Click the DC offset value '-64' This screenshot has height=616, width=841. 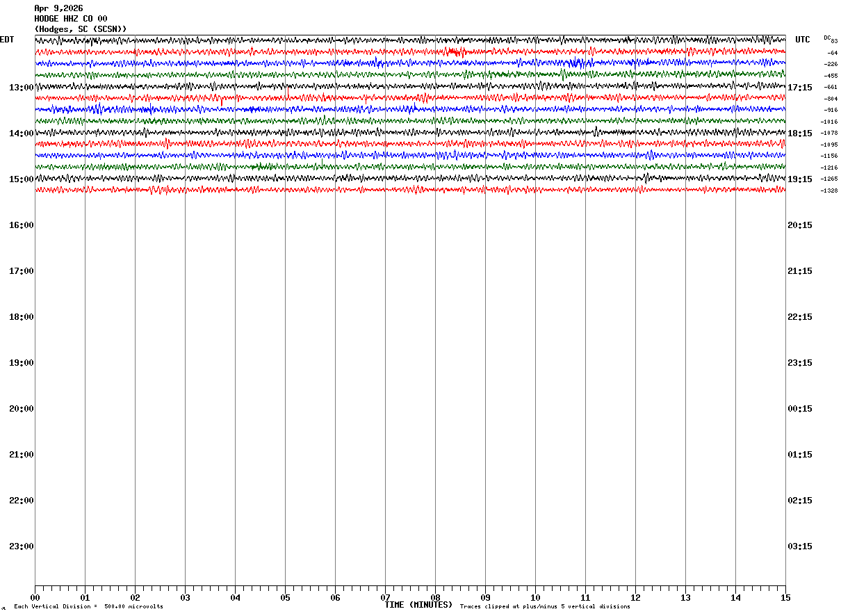tap(832, 53)
